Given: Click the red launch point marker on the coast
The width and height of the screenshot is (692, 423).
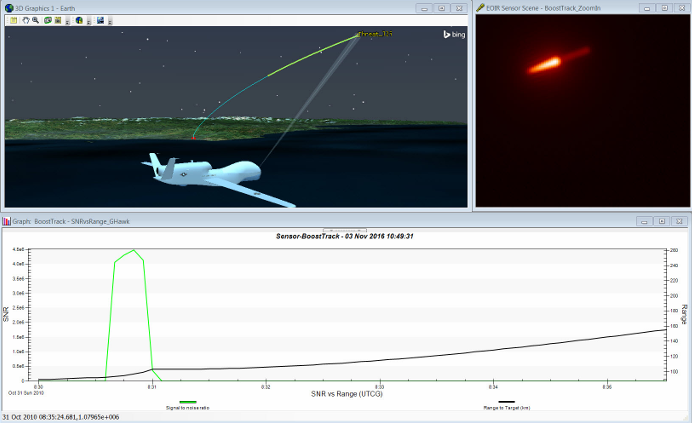Looking at the screenshot, I should [x=193, y=138].
